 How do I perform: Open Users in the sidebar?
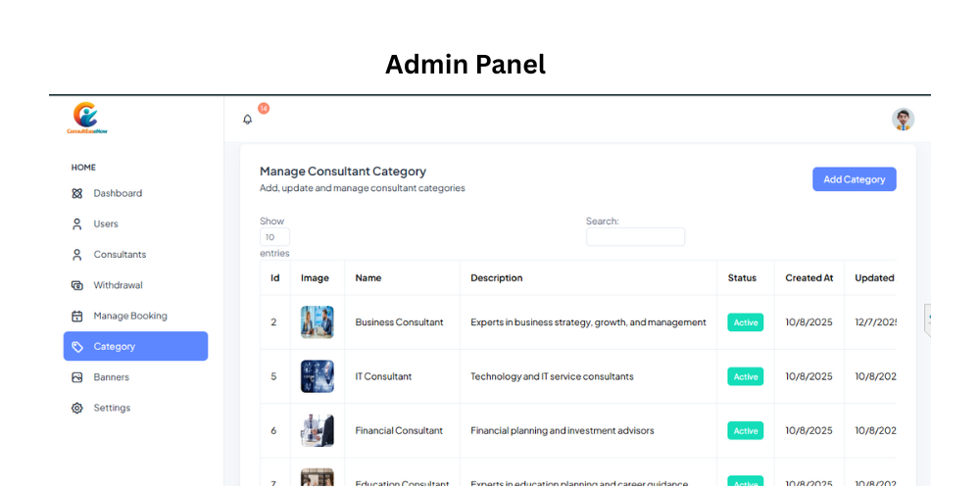(106, 223)
